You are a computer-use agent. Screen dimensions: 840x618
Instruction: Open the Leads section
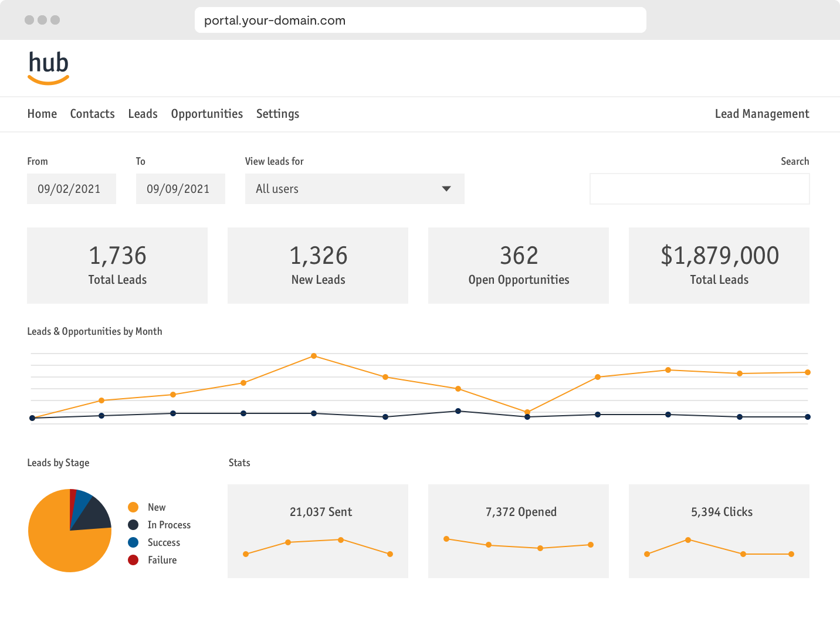(143, 114)
